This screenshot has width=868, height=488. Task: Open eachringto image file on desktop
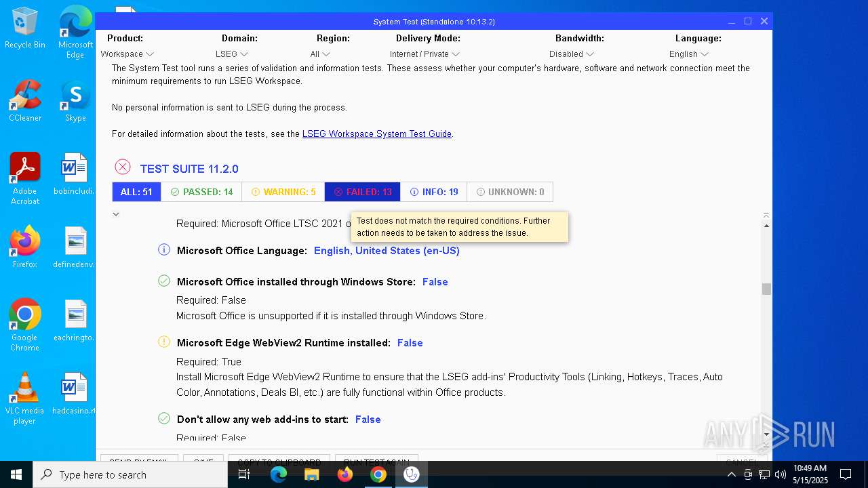[x=75, y=321]
